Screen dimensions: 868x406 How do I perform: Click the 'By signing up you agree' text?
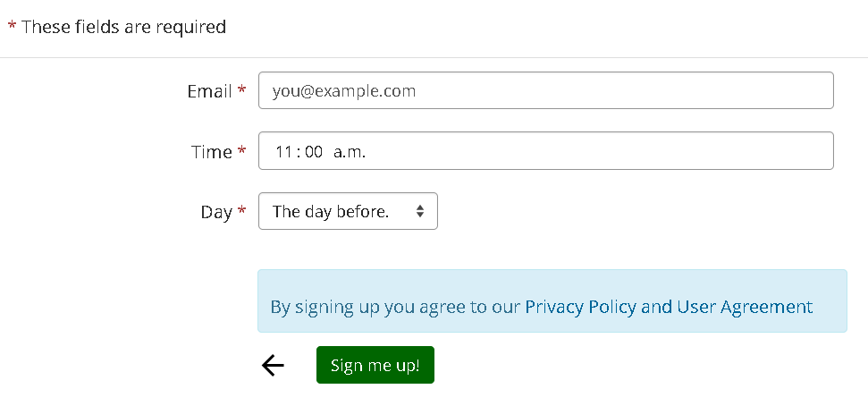[394, 307]
